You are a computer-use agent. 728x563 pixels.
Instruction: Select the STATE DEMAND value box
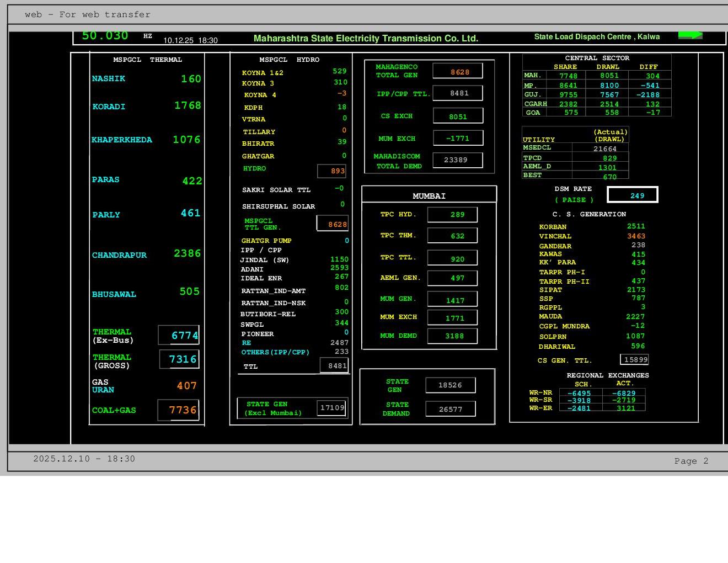pyautogui.click(x=451, y=409)
